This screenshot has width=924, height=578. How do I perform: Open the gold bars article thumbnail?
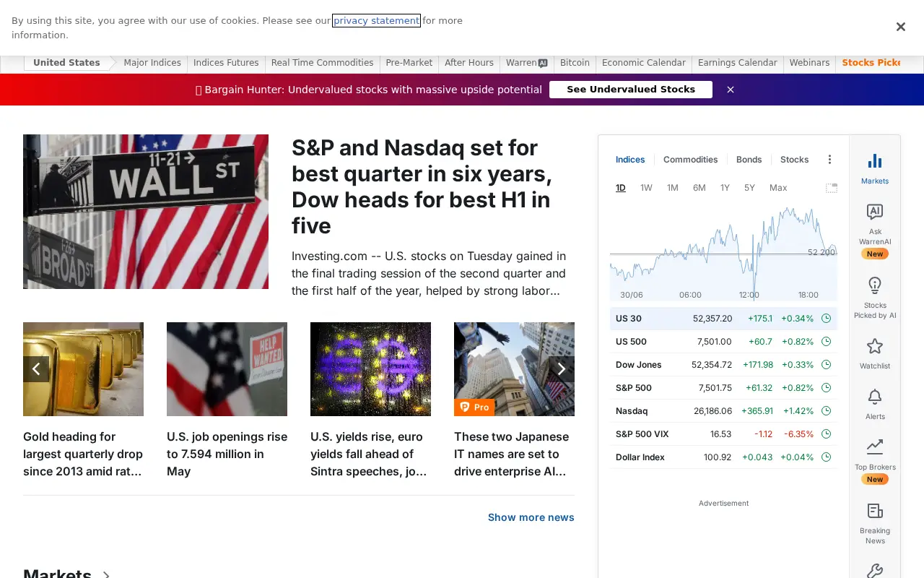coord(83,369)
